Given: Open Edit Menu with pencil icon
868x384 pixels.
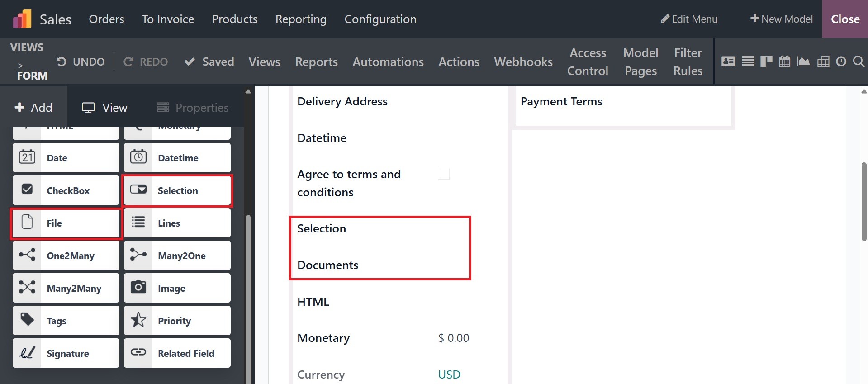Looking at the screenshot, I should click(x=689, y=19).
